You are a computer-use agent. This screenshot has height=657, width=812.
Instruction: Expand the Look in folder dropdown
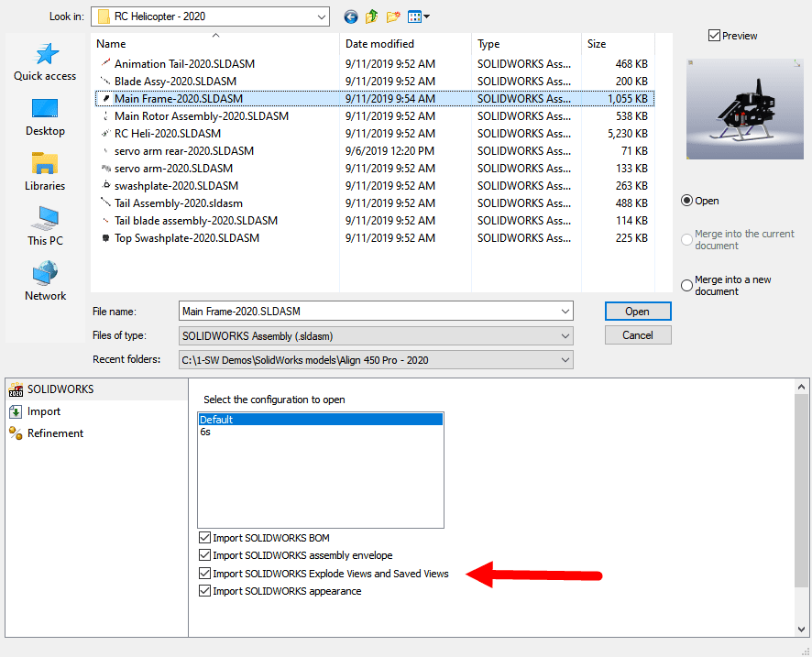[322, 17]
